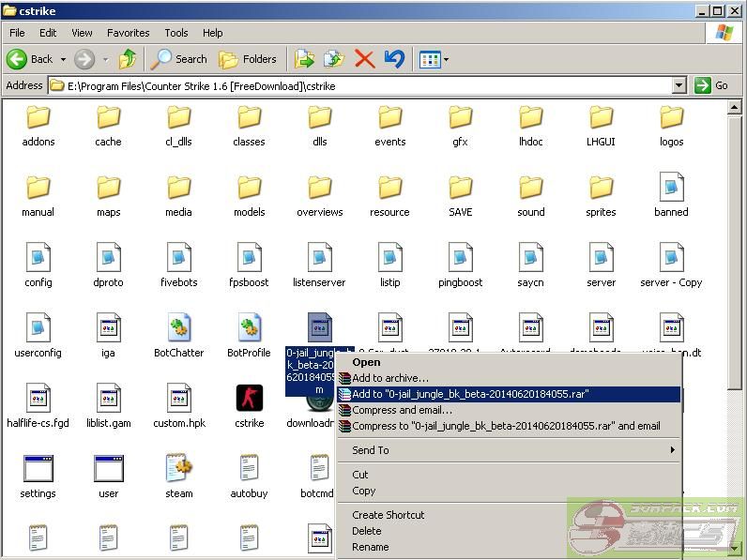
Task: Choose Add to archive... in context menu
Action: (x=389, y=378)
